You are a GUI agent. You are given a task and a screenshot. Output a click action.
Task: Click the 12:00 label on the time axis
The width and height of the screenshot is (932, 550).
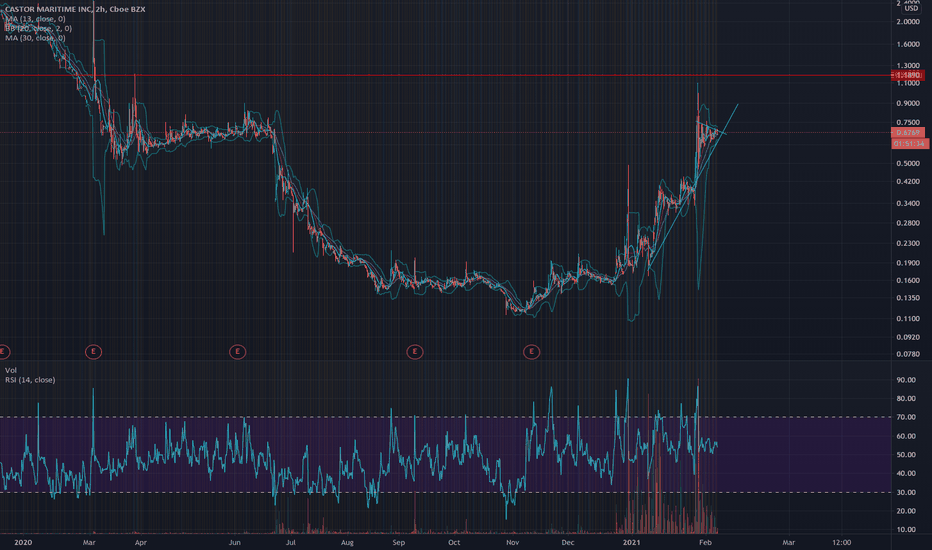click(x=842, y=542)
